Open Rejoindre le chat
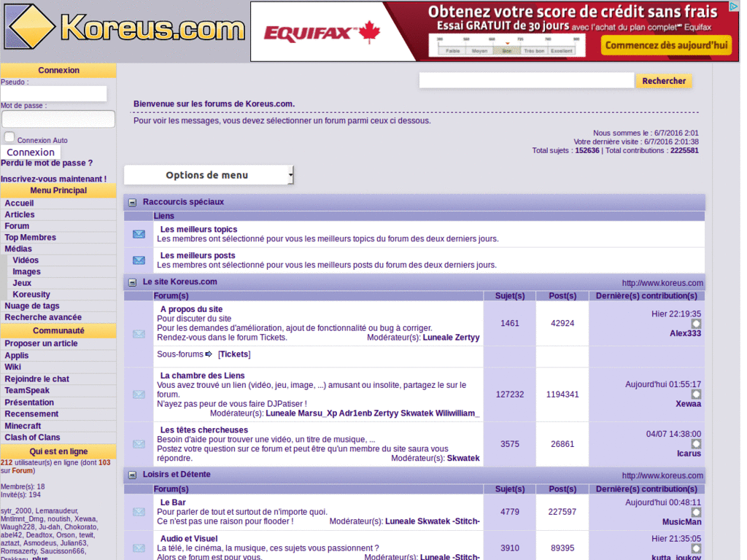Viewport: 747px width, 560px height. tap(36, 379)
